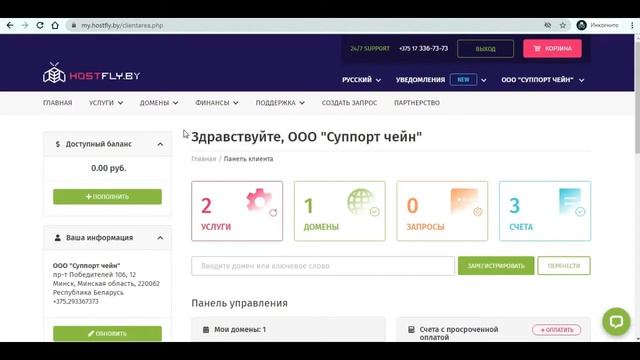This screenshot has width=640, height=360.
Task: Click the 0.00 руб. balance value
Action: pyautogui.click(x=108, y=168)
